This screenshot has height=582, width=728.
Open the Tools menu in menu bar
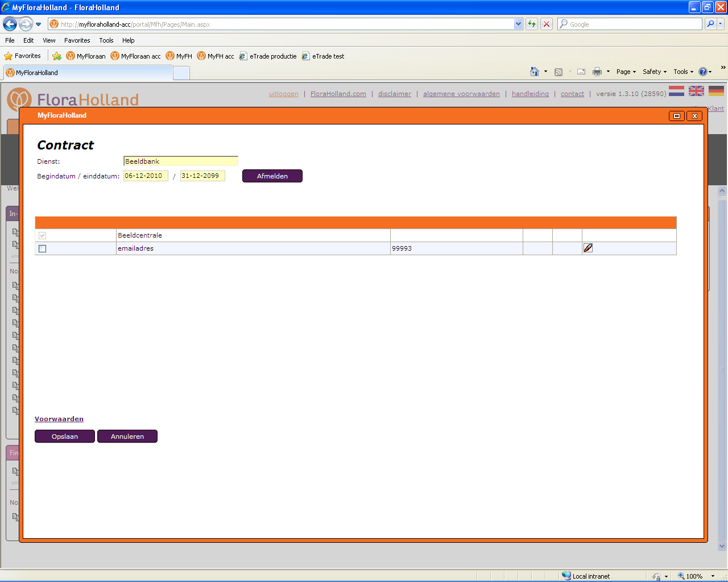click(x=106, y=40)
